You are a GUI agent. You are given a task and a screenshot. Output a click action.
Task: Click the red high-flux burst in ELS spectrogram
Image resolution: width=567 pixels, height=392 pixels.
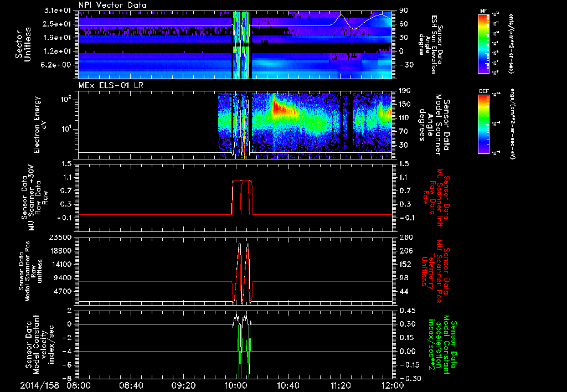(280, 107)
